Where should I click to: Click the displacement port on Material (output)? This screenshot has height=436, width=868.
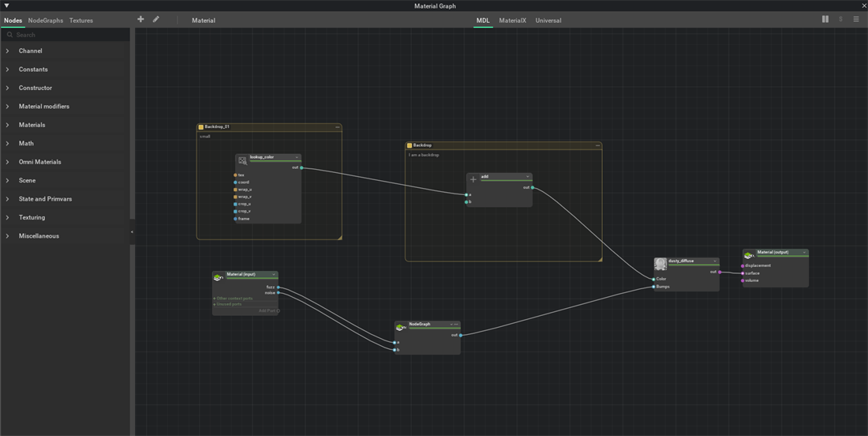(x=743, y=266)
